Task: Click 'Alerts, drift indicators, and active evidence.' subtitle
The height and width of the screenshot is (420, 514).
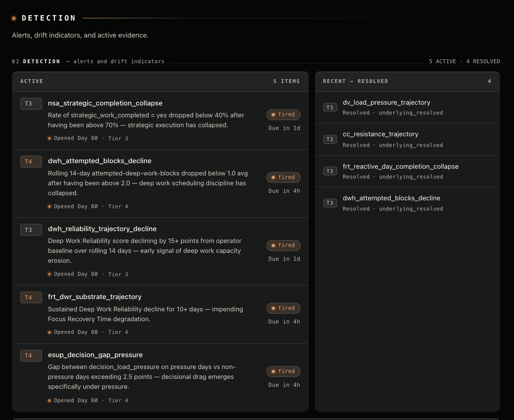Action: tap(80, 35)
